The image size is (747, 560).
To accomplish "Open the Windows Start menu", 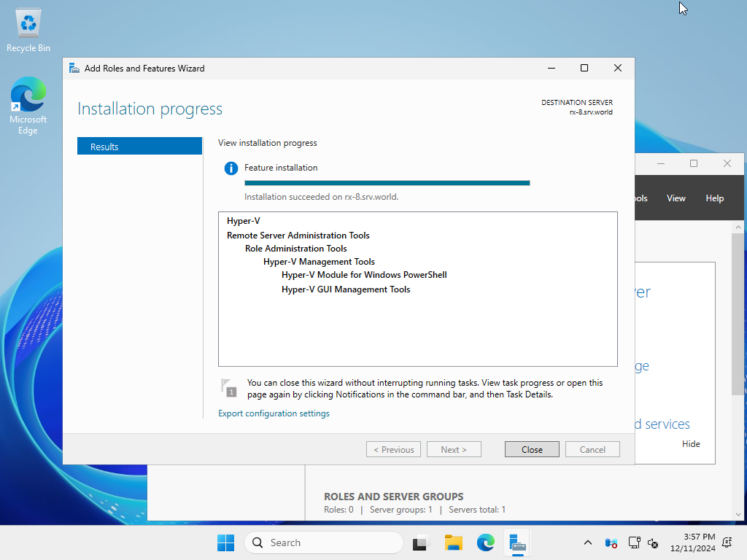I will click(226, 542).
